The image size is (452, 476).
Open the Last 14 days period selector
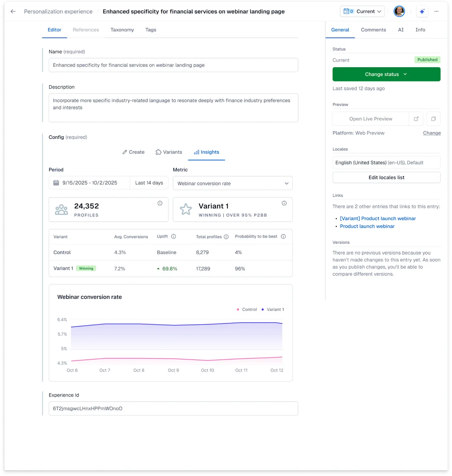click(149, 183)
